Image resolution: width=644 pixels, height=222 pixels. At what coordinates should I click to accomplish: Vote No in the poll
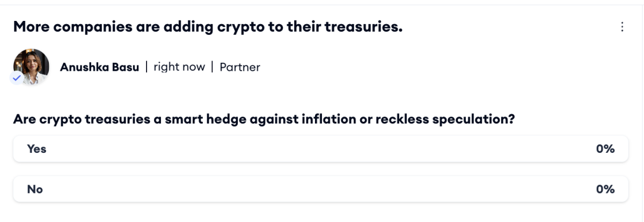[x=320, y=189]
